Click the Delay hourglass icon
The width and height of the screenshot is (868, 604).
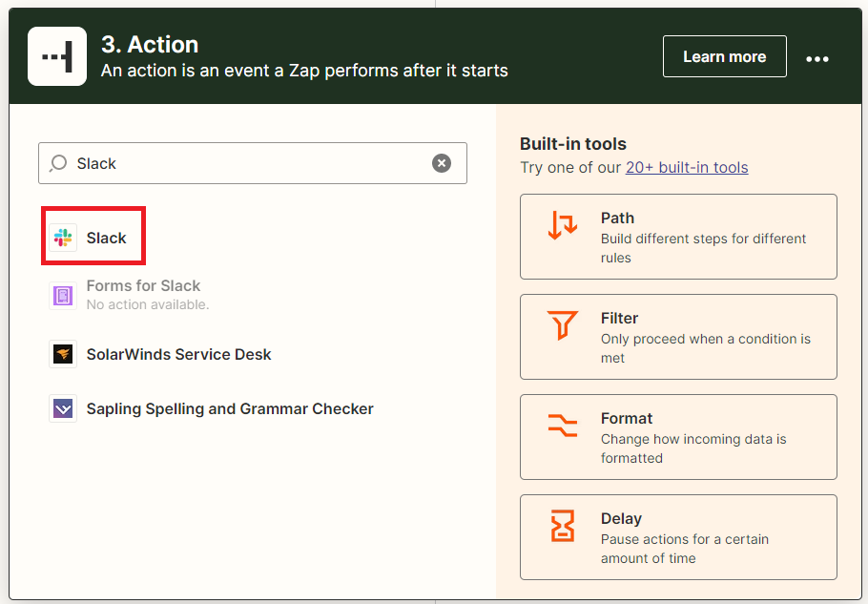click(563, 526)
